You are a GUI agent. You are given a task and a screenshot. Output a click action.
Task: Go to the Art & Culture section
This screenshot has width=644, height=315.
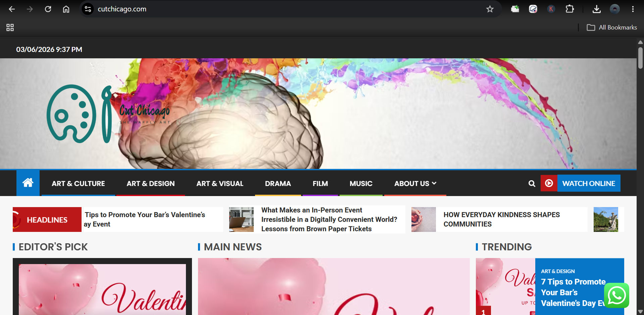[78, 184]
